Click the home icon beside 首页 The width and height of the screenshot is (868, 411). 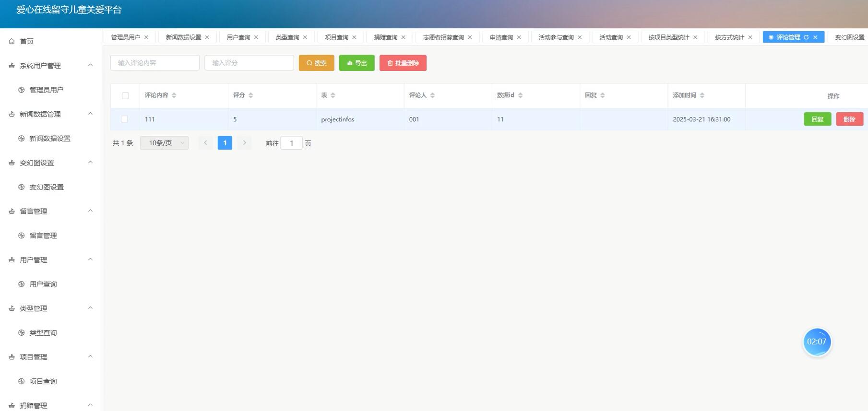point(12,41)
